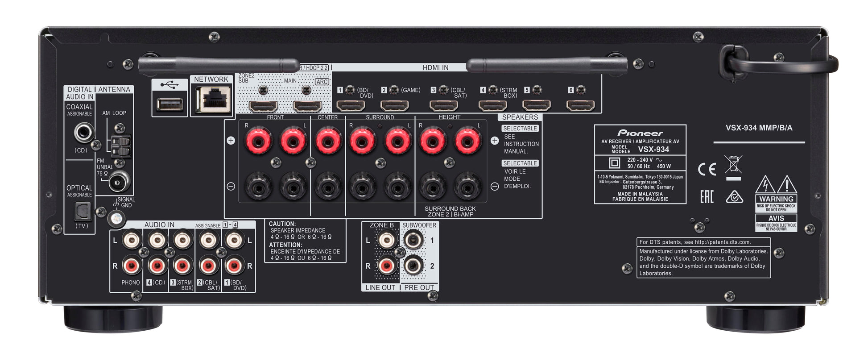868x341 pixels.
Task: Click the Dolby Laboratories license notice
Action: click(703, 262)
